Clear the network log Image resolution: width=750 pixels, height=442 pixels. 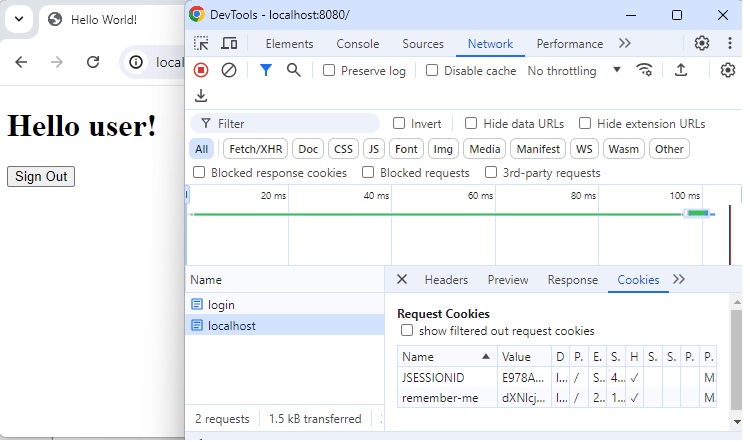pos(229,70)
